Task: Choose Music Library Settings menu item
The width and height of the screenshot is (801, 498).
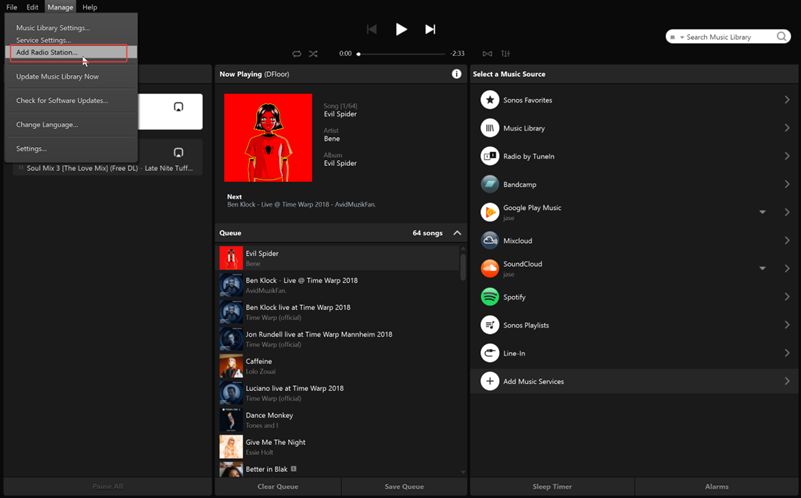Action: coord(71,28)
